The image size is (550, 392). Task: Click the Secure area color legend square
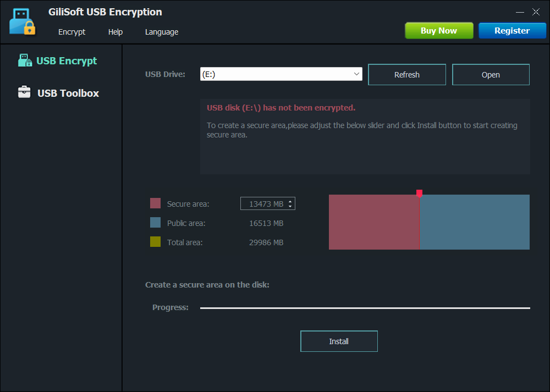coord(155,203)
